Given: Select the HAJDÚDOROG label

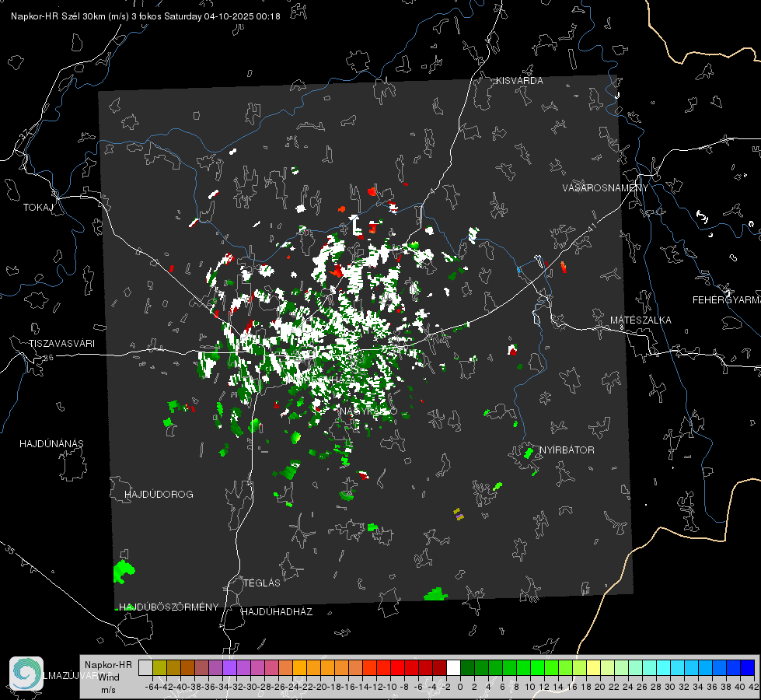Looking at the screenshot, I should [x=159, y=494].
